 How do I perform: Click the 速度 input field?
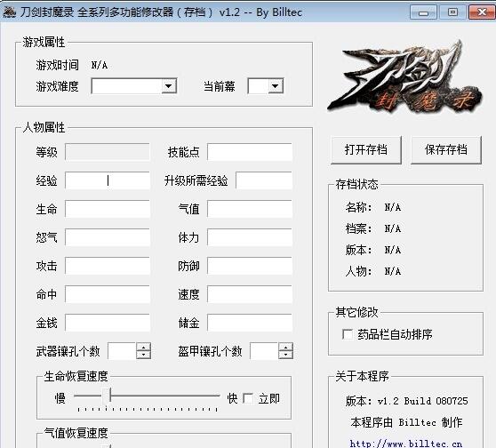[250, 294]
